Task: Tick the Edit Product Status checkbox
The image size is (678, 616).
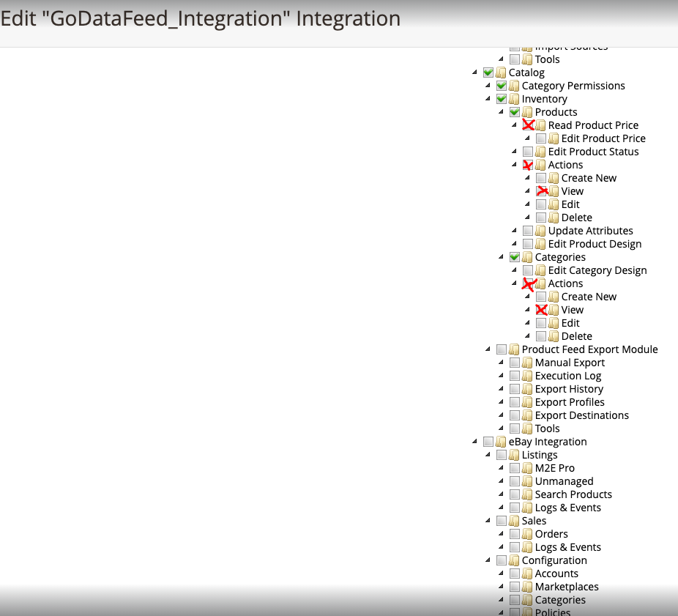Action: click(528, 152)
